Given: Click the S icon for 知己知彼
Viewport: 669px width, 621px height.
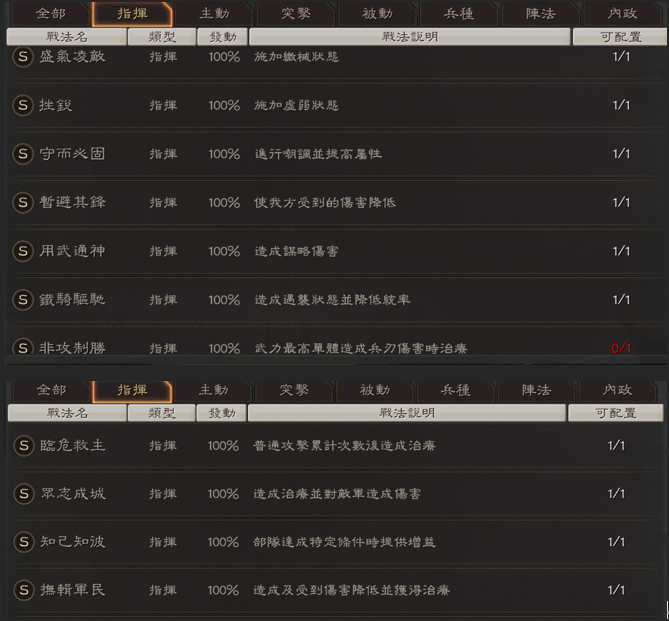Looking at the screenshot, I should (22, 541).
